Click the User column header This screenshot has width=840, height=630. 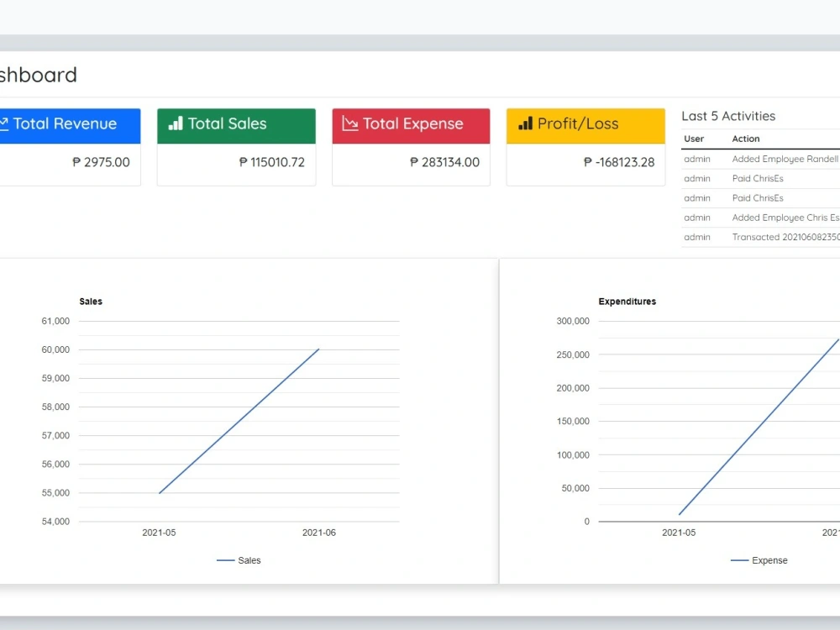point(694,139)
